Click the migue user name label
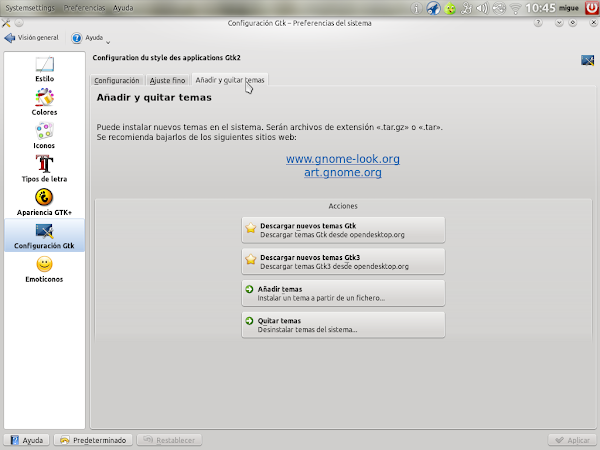The width and height of the screenshot is (600, 450). [x=569, y=8]
